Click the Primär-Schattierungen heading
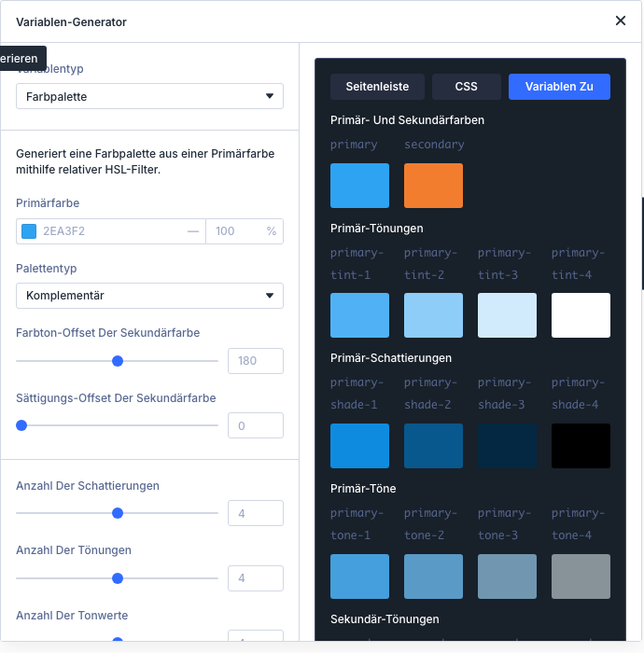 [391, 358]
